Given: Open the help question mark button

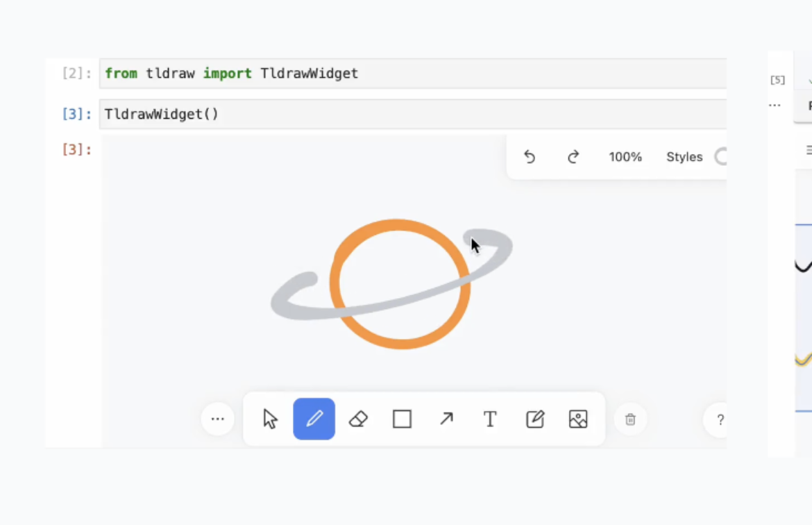Looking at the screenshot, I should (719, 419).
